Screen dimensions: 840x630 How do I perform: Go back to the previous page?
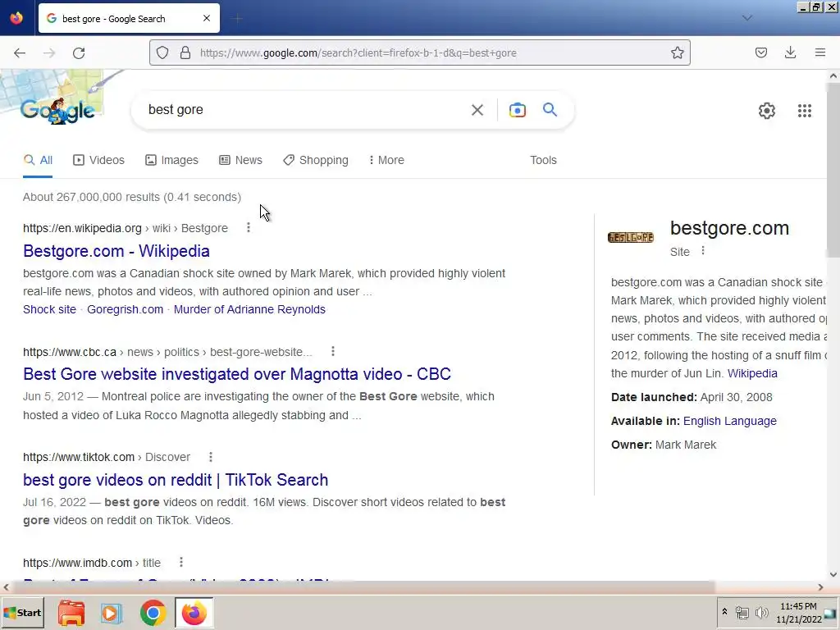pyautogui.click(x=20, y=53)
